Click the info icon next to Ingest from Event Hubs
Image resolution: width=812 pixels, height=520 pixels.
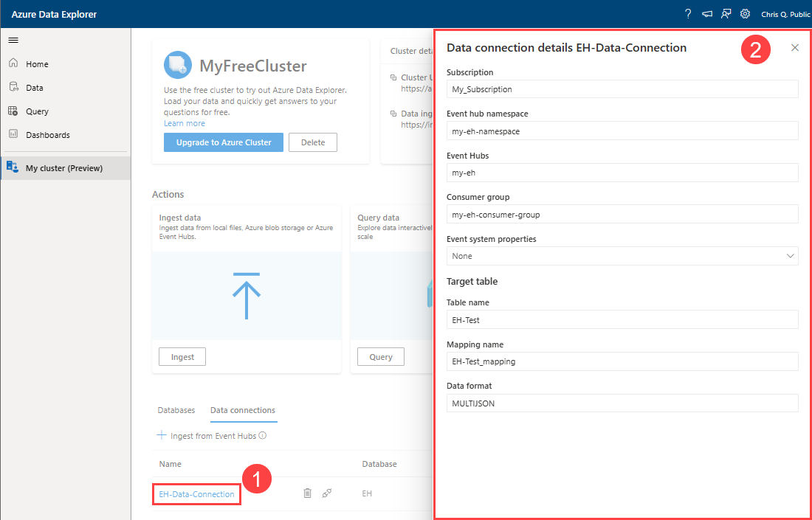tap(263, 436)
